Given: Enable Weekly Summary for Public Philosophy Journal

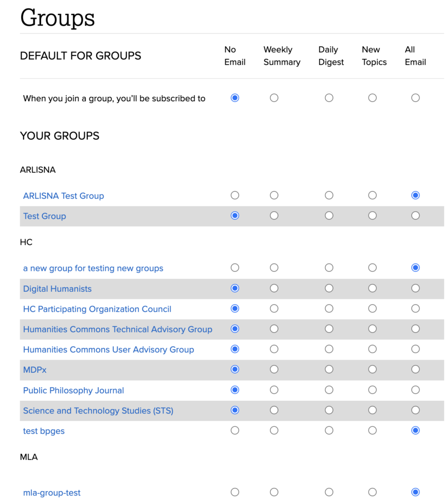Looking at the screenshot, I should (x=274, y=390).
